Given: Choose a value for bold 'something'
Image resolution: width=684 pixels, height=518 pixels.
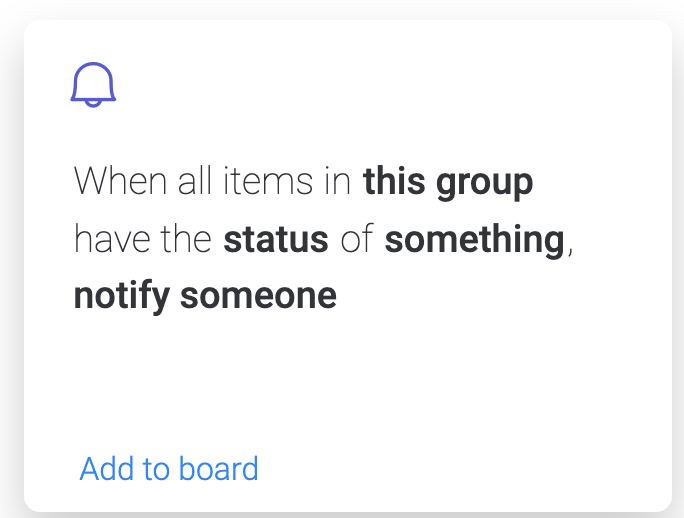Looking at the screenshot, I should pyautogui.click(x=475, y=239).
